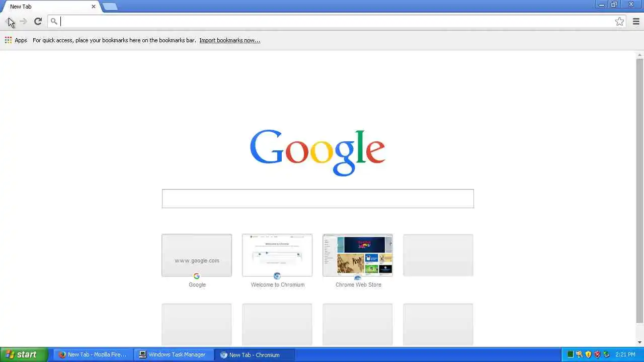Close the New Tab tab
This screenshot has height=362, width=644.
[x=93, y=7]
